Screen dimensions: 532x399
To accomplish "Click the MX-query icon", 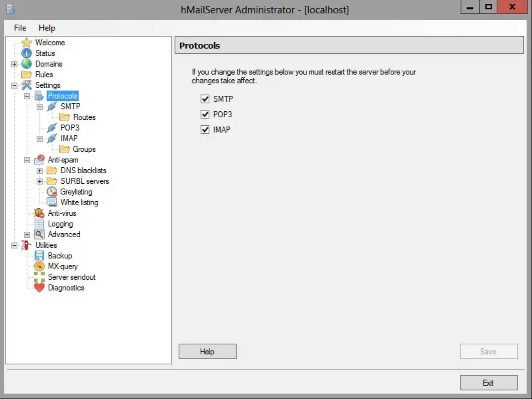I will (x=39, y=266).
